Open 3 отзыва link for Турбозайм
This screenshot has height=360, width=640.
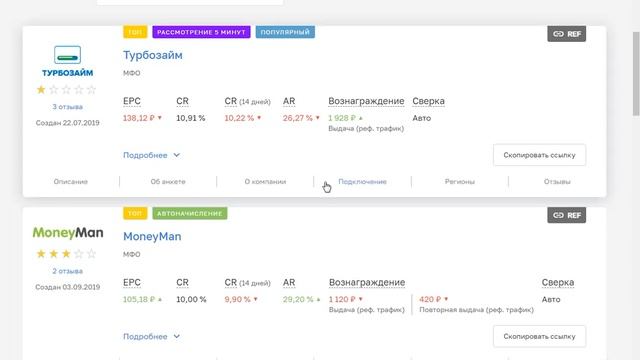(67, 107)
